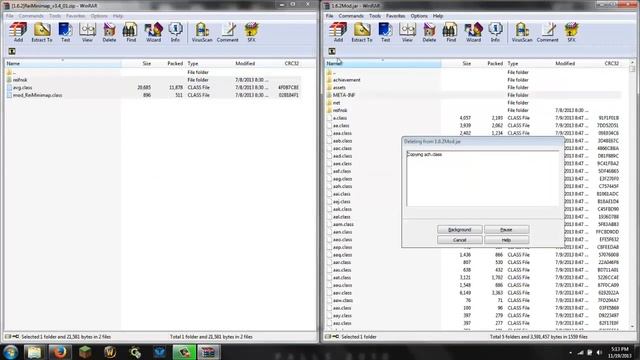The width and height of the screenshot is (640, 360).
Task: Click Test icon in left WinRAR window
Action: [65, 32]
